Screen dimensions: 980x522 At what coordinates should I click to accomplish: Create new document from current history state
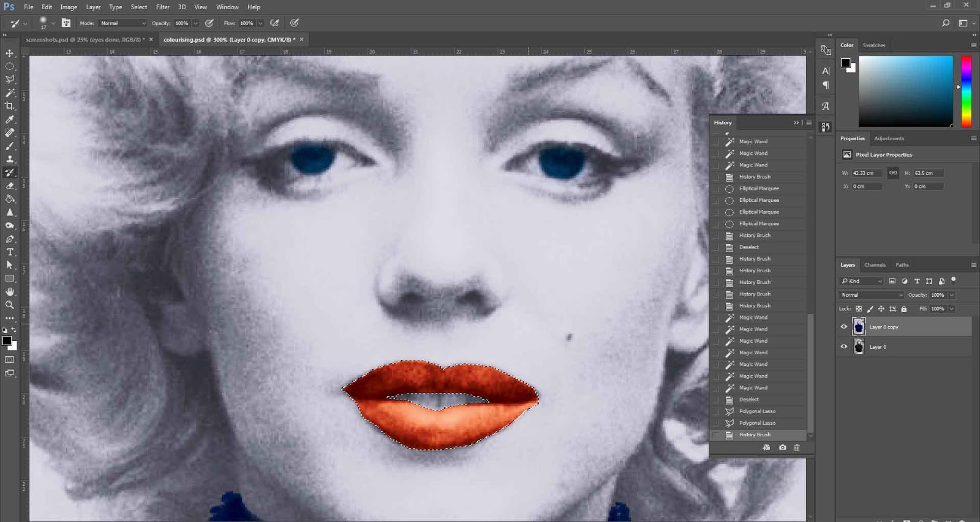pos(766,447)
